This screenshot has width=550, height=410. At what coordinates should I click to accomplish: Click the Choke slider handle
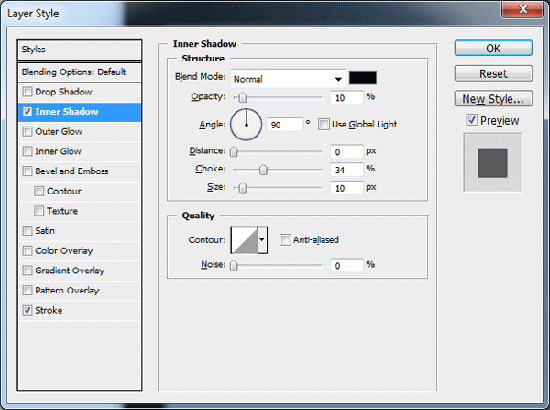(263, 170)
